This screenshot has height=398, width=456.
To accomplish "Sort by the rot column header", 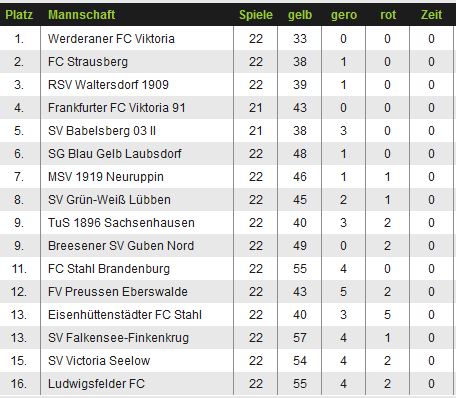I will 388,15.
